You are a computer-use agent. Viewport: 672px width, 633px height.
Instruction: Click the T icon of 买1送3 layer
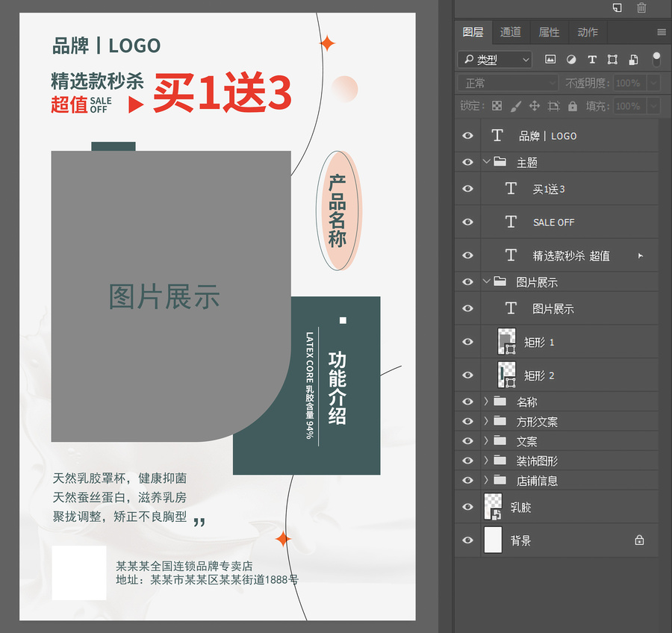click(x=511, y=189)
